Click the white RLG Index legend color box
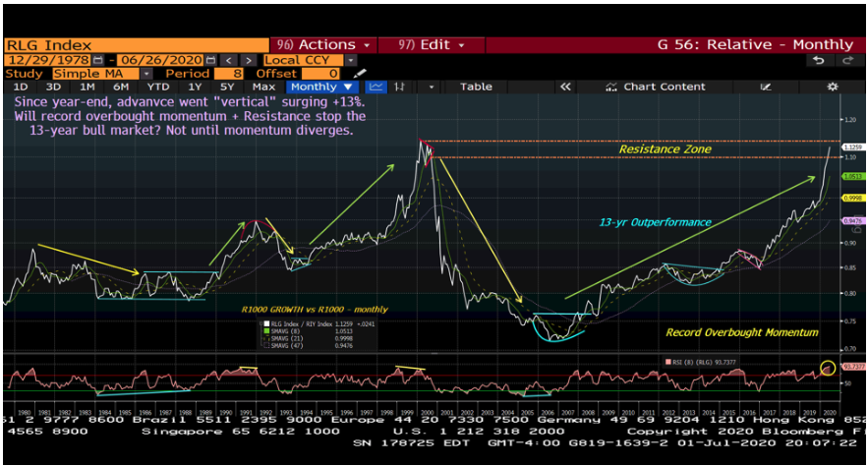Screen dimensions: 868x466 (x=266, y=323)
